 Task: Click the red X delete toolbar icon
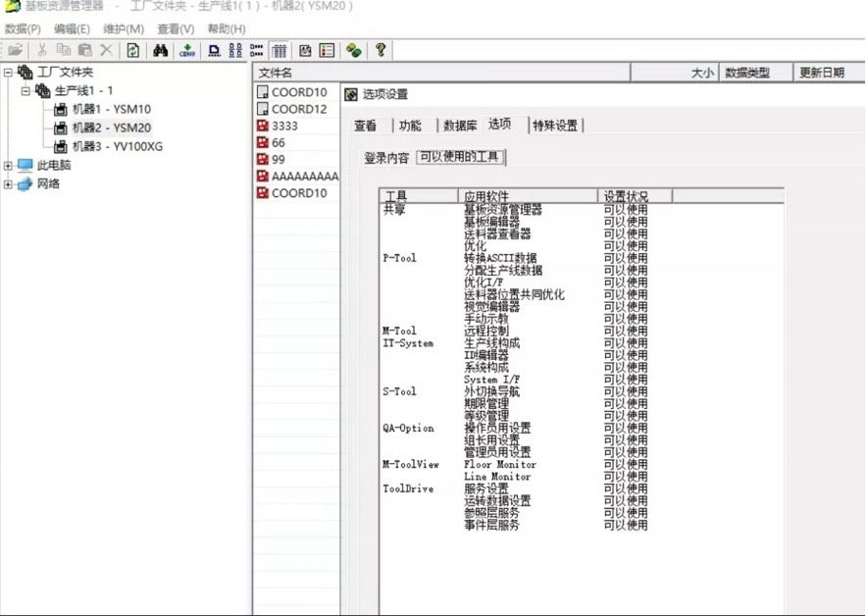click(x=106, y=50)
